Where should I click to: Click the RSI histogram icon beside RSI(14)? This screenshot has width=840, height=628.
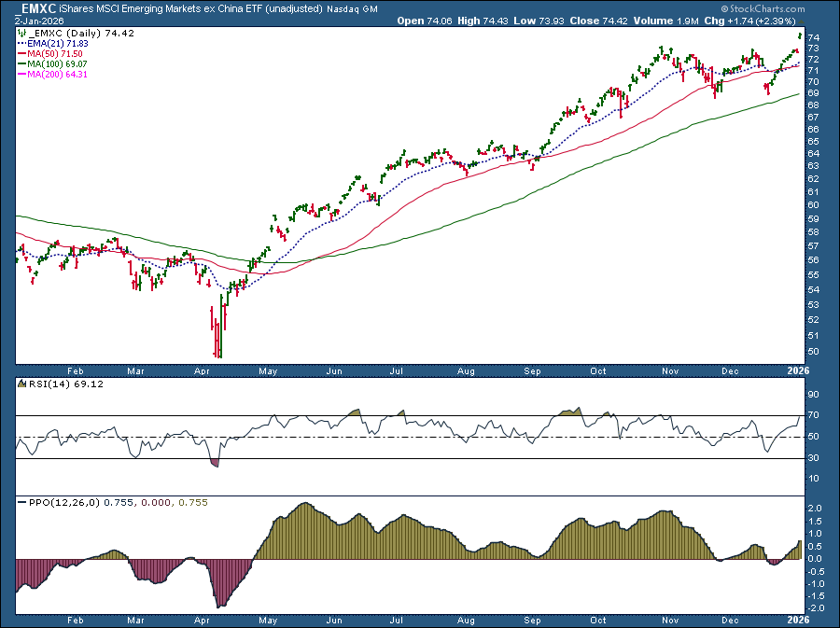pyautogui.click(x=21, y=384)
